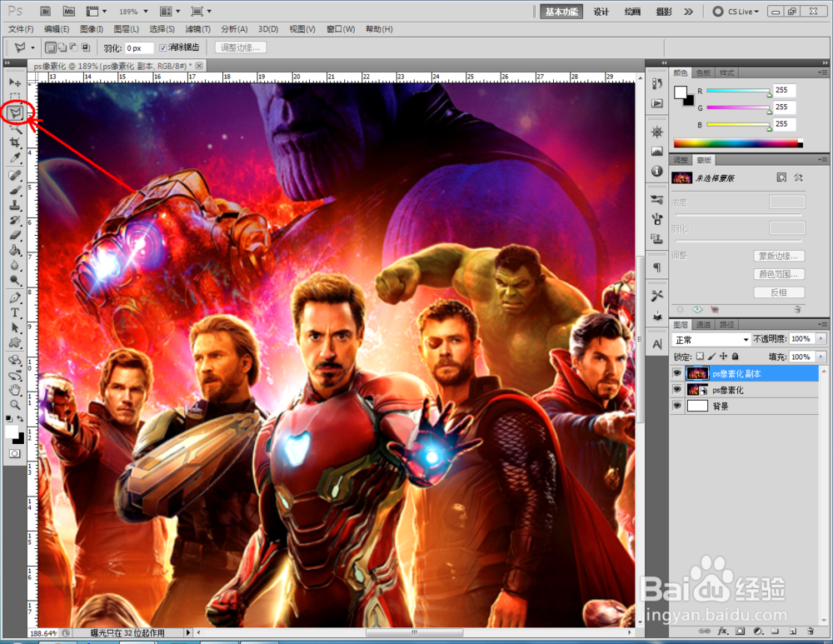Open 文件(F) menu
This screenshot has height=644, width=833.
click(x=21, y=28)
